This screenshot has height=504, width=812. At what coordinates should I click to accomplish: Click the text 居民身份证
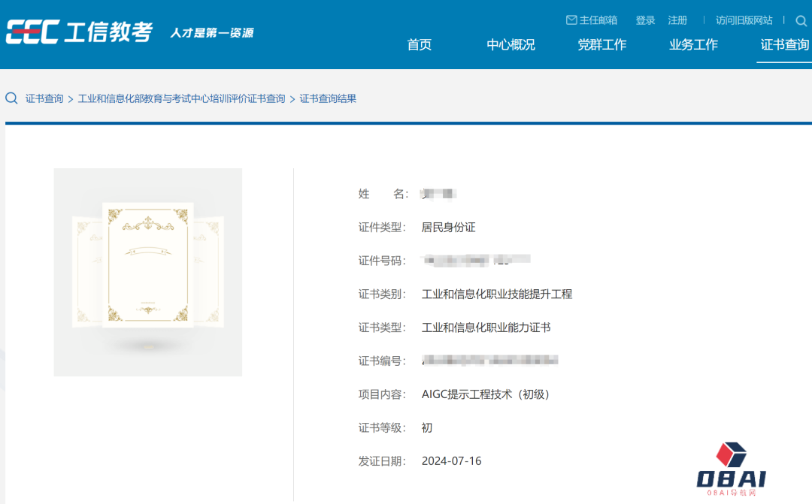tap(448, 227)
